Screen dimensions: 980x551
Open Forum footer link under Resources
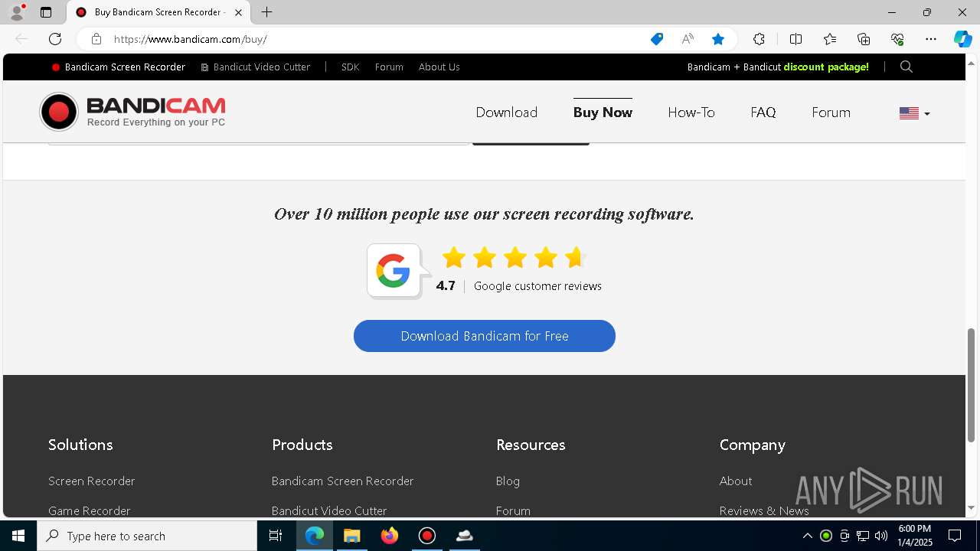click(513, 510)
